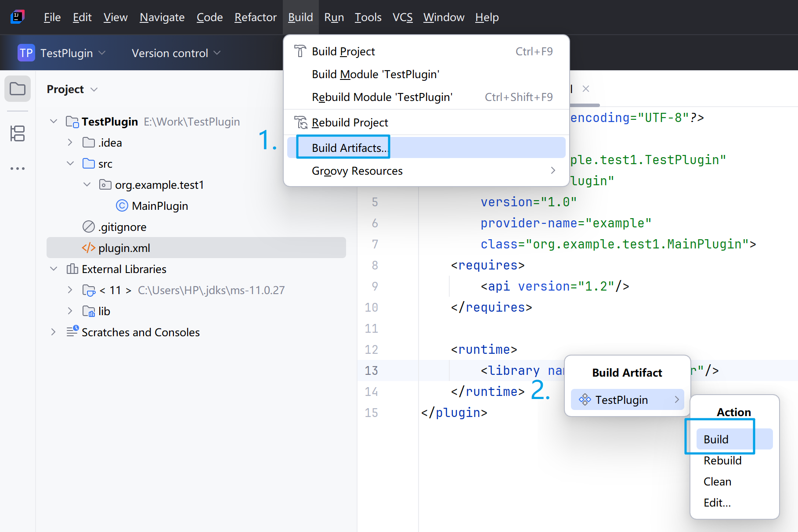Click the .gitignore file icon
798x532 pixels.
tap(89, 227)
